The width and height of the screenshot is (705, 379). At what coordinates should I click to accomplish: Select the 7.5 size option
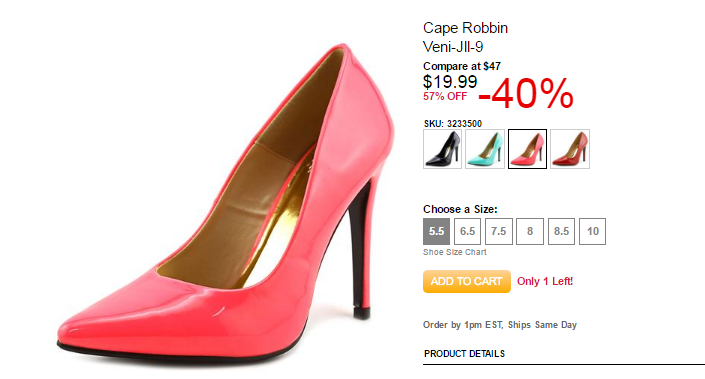[499, 232]
